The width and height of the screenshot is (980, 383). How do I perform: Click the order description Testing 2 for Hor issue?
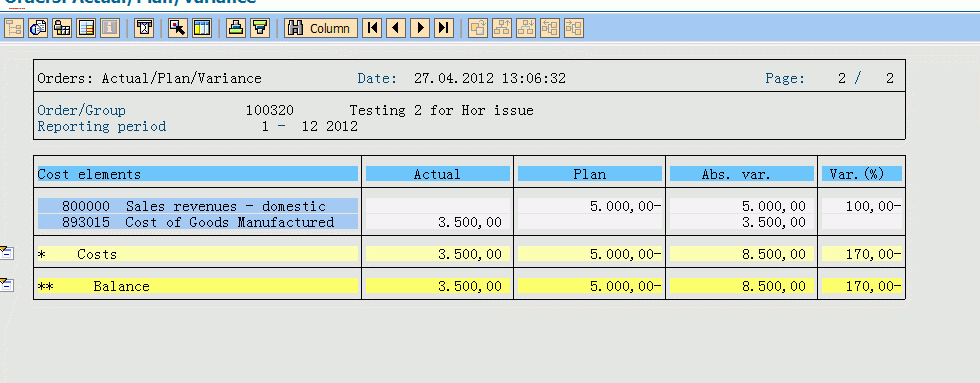[441, 111]
